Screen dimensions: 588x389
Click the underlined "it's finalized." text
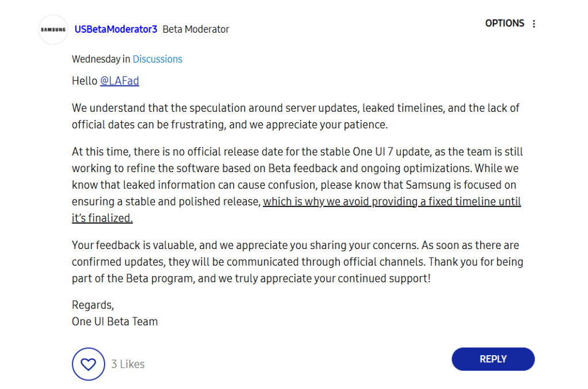102,218
